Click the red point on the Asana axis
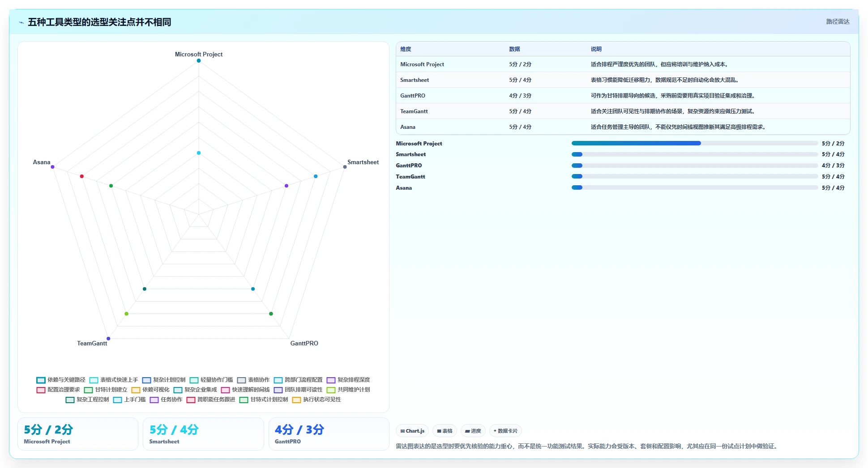The height and width of the screenshot is (468, 868). point(82,176)
